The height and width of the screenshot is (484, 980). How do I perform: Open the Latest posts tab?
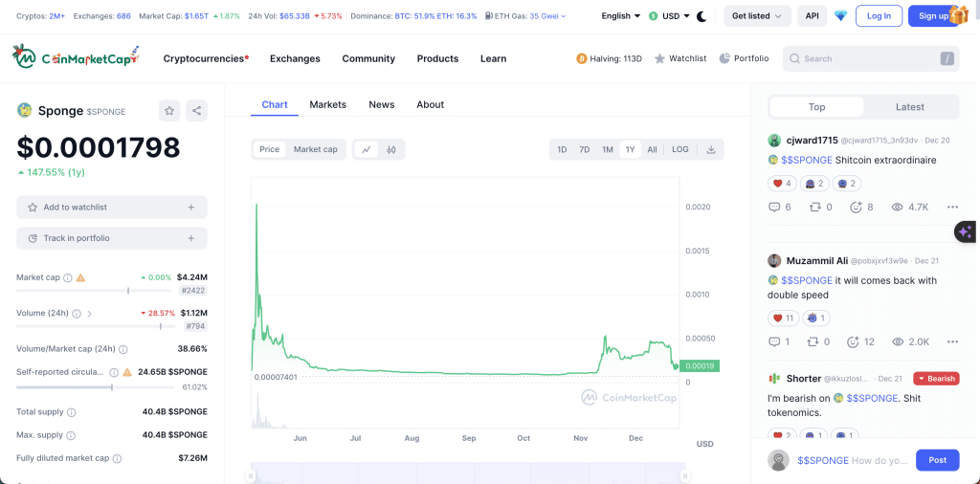click(909, 107)
